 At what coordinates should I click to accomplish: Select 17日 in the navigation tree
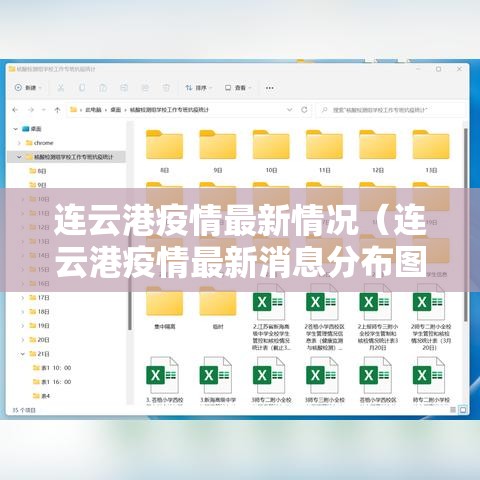point(39,297)
